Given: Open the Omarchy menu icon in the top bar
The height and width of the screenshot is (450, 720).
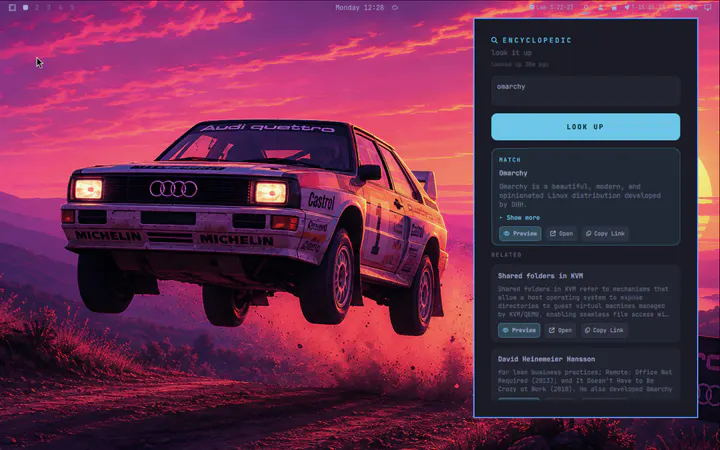Looking at the screenshot, I should [12, 7].
